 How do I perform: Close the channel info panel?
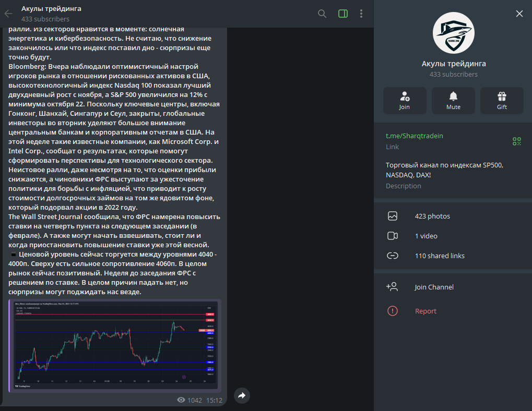[x=519, y=14]
